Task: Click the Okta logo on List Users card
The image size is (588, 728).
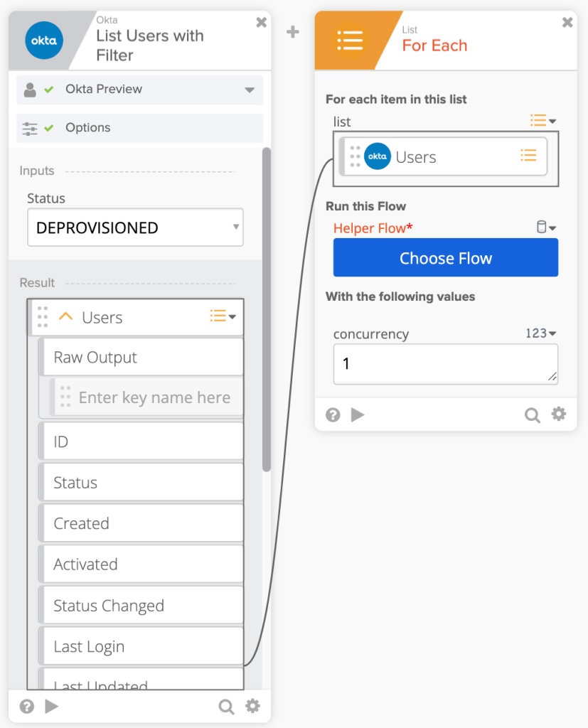Action: (44, 41)
